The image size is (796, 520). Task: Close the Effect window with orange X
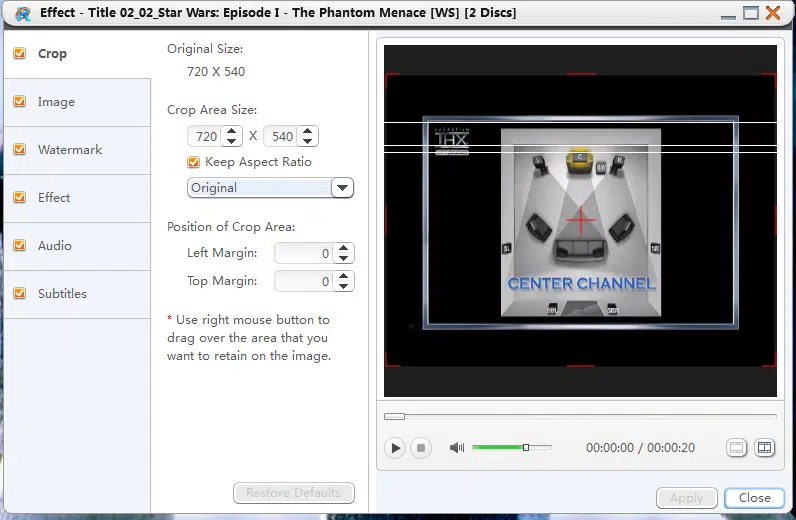773,13
